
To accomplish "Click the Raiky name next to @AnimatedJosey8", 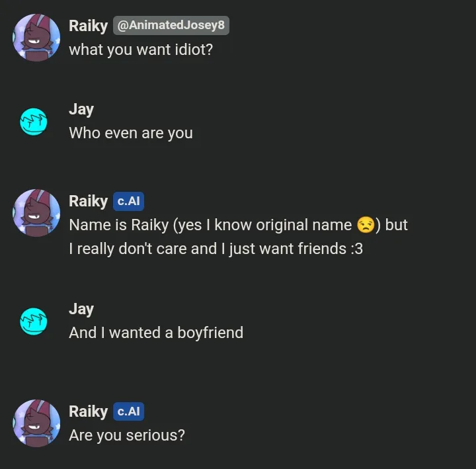I will pos(88,25).
